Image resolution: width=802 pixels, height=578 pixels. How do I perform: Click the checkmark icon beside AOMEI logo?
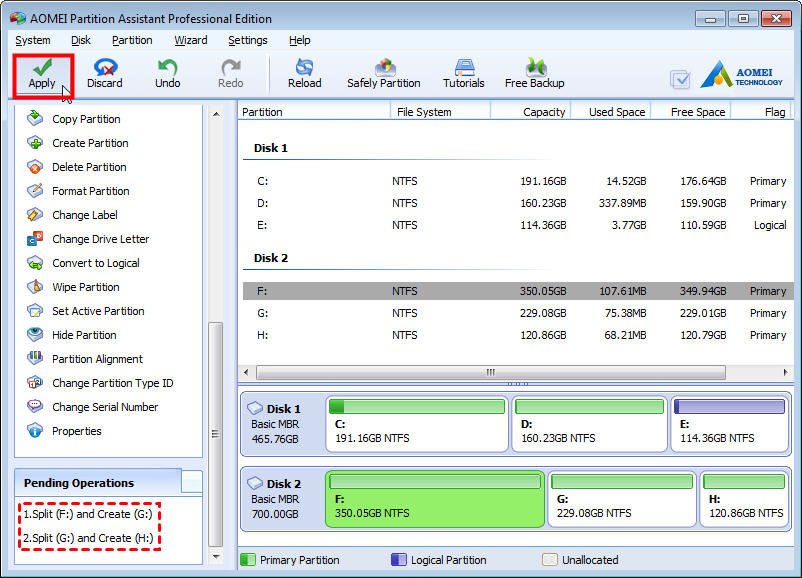click(x=680, y=79)
